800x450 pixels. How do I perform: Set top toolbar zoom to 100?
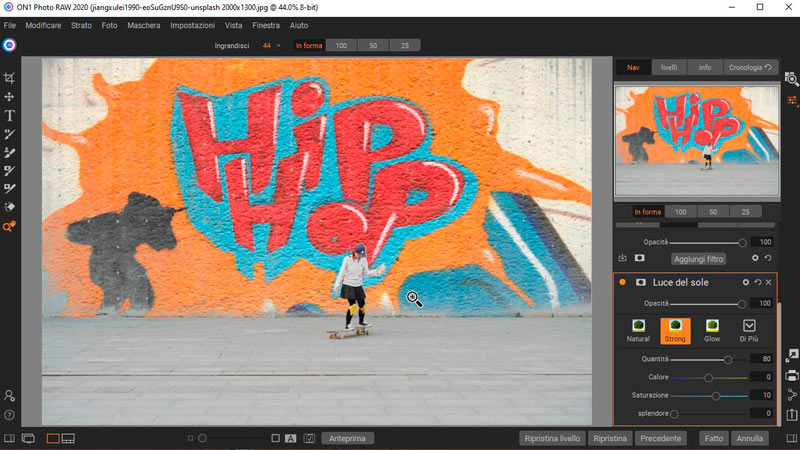click(x=341, y=45)
